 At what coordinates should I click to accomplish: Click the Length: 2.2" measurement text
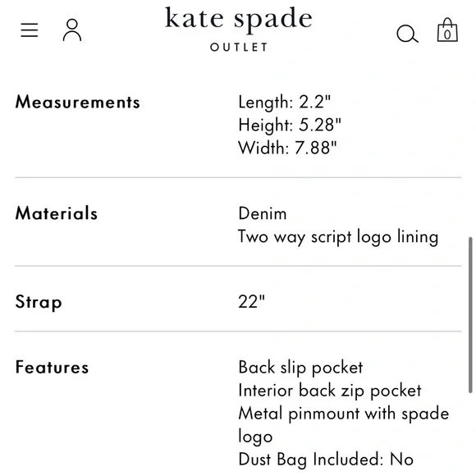tap(285, 102)
